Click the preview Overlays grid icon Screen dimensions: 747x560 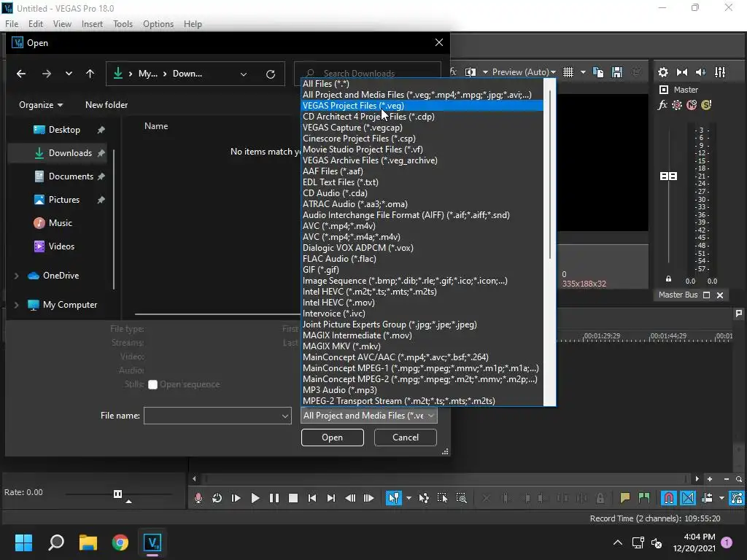tap(568, 72)
